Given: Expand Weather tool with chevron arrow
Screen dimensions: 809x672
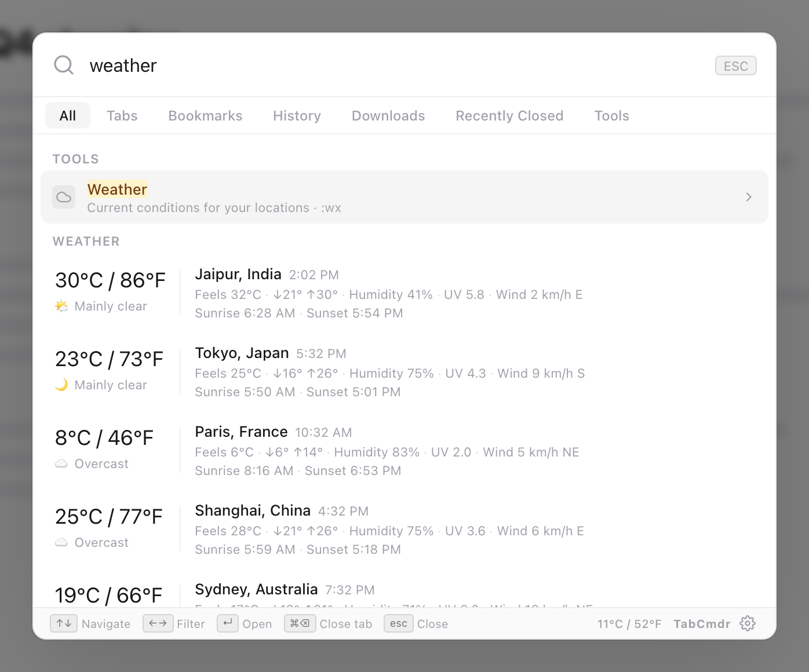Looking at the screenshot, I should click(x=748, y=197).
